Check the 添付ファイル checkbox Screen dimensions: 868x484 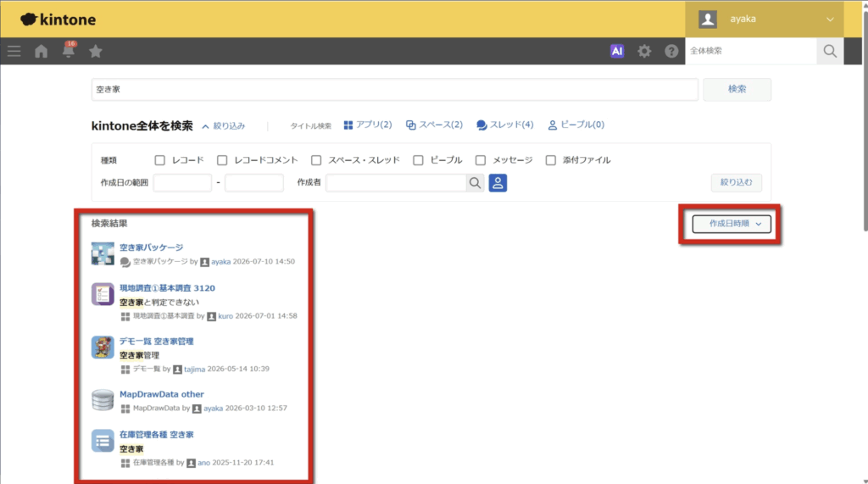[x=550, y=160]
